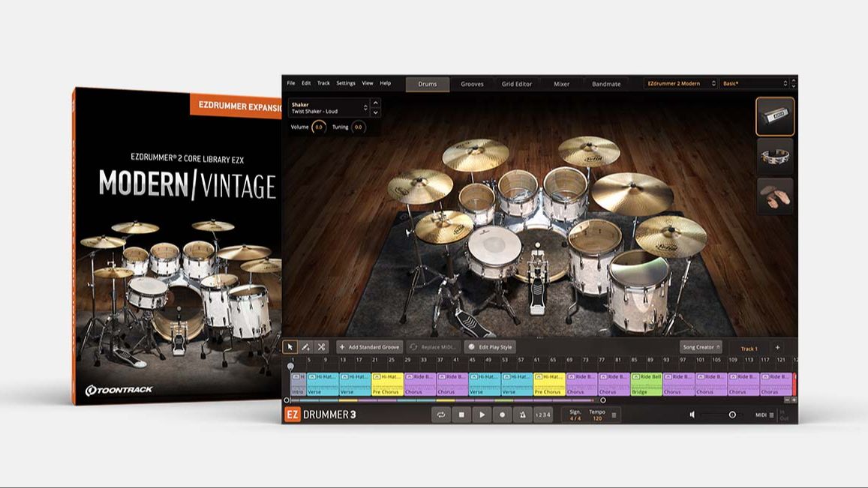Click the master volume slider handle
This screenshot has width=868, height=488.
click(732, 415)
